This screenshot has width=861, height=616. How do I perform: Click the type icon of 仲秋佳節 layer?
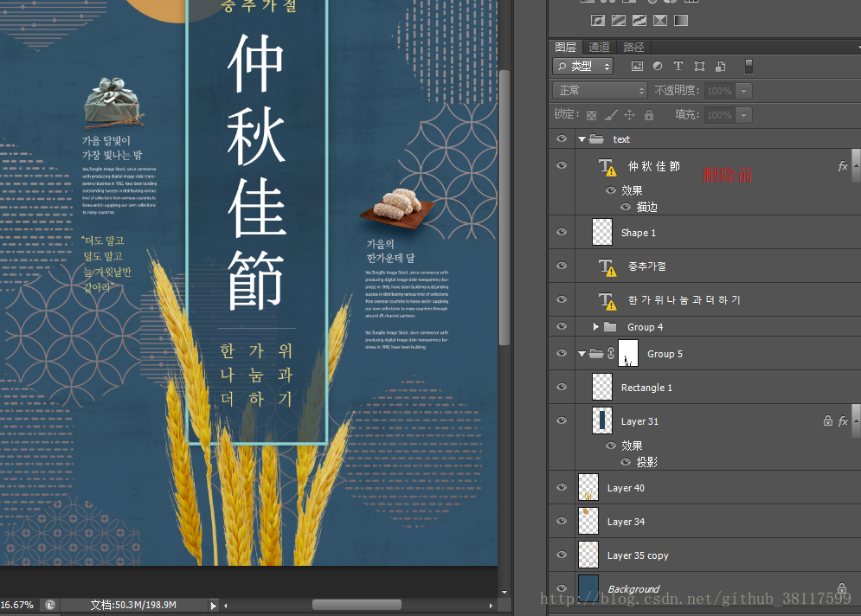tap(607, 167)
